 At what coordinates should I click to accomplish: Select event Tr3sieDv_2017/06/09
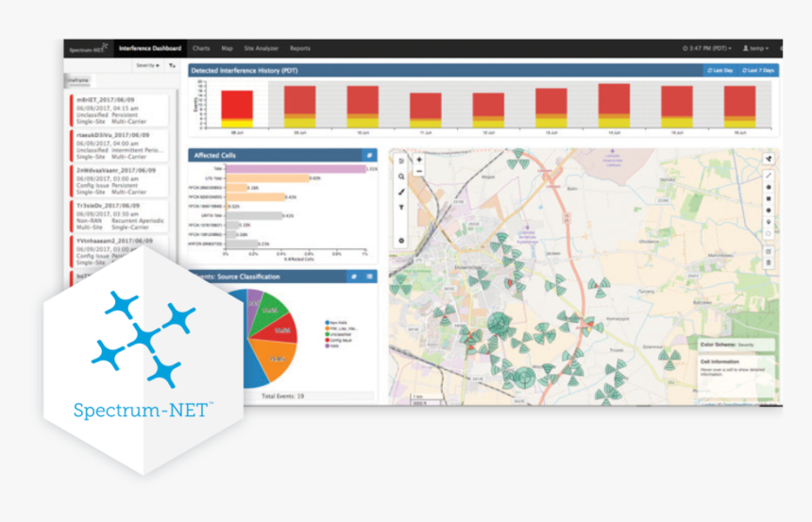120,216
